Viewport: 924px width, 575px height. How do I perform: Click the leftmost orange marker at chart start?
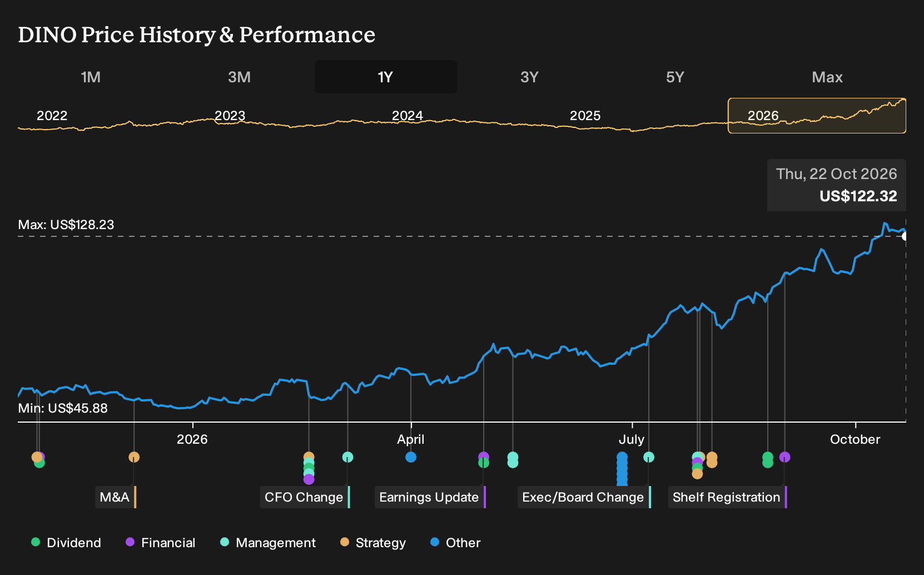(x=37, y=457)
